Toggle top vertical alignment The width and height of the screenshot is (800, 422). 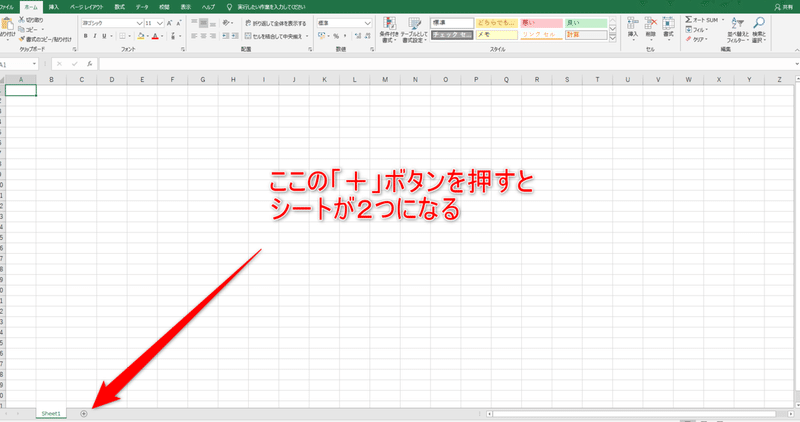(x=194, y=23)
